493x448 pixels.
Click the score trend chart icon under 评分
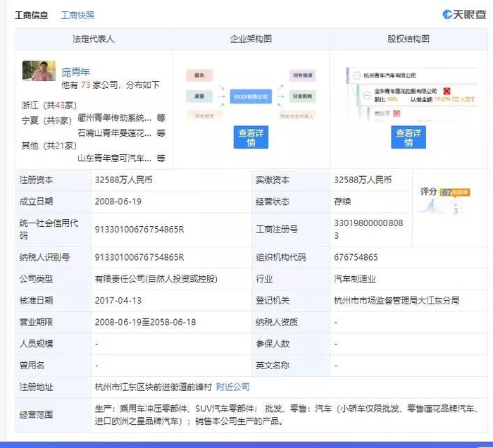point(432,206)
